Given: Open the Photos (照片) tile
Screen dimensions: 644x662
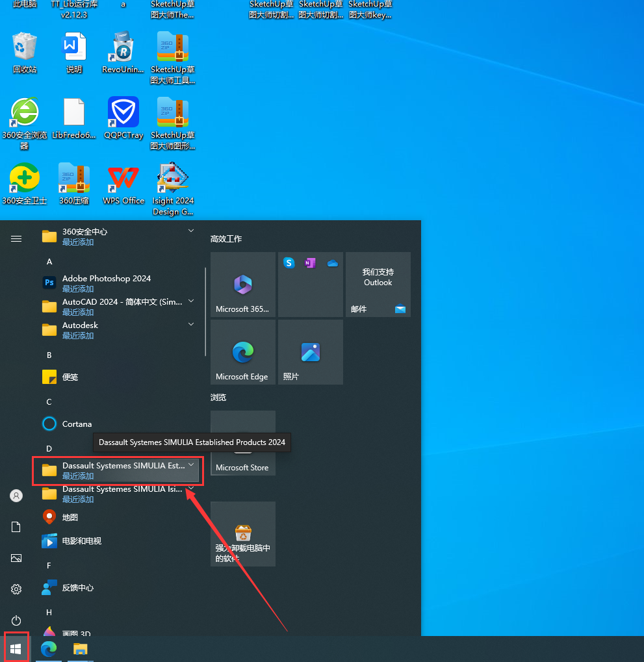Looking at the screenshot, I should (x=310, y=351).
